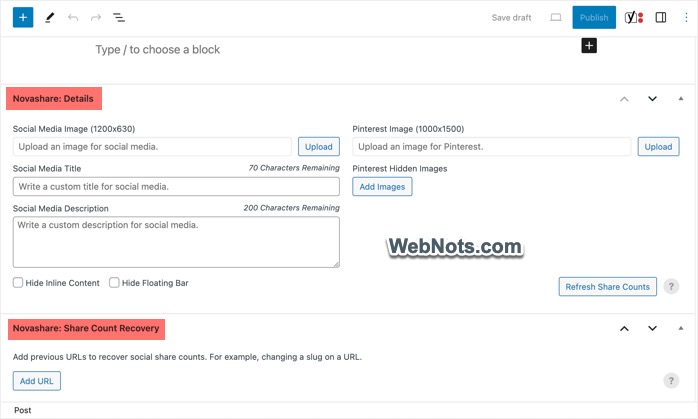Image resolution: width=698 pixels, height=419 pixels.
Task: Focus the Social Media Title field
Action: 176,187
